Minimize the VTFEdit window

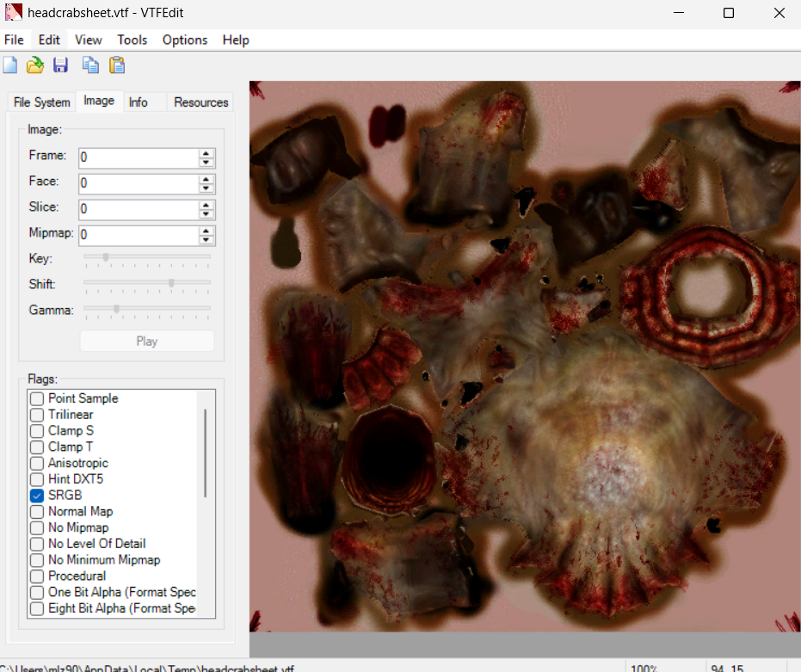(x=679, y=13)
